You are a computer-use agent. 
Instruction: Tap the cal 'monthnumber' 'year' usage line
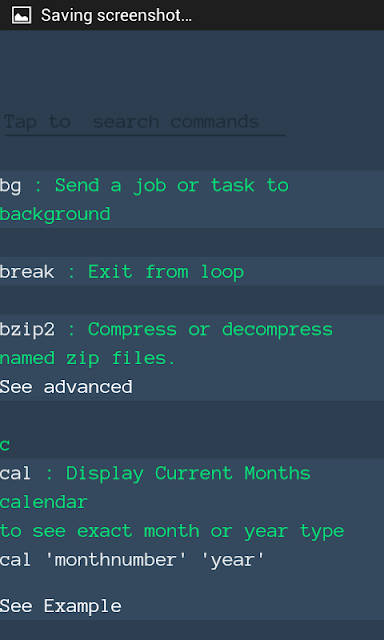pyautogui.click(x=133, y=560)
